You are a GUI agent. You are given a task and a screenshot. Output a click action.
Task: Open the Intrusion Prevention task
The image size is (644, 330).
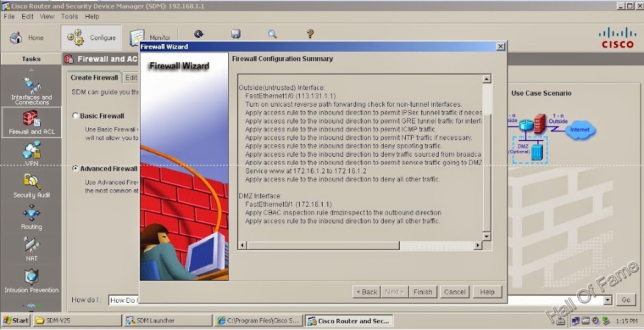(x=31, y=281)
